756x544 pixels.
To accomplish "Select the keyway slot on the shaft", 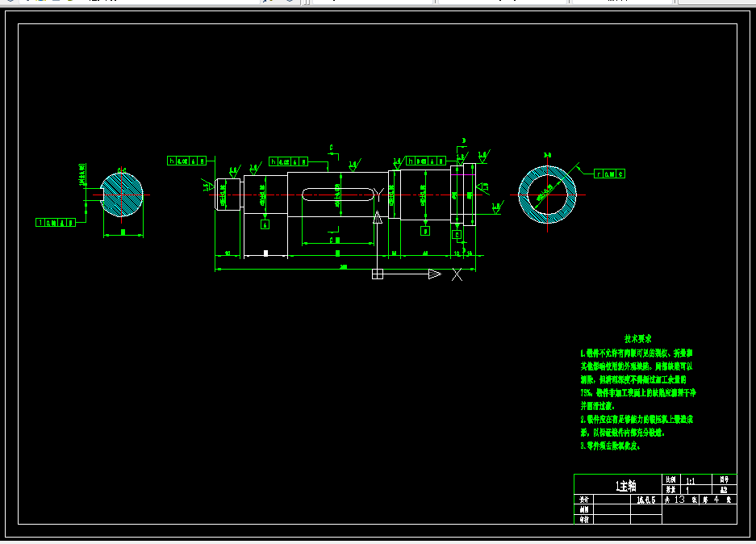I will point(338,195).
